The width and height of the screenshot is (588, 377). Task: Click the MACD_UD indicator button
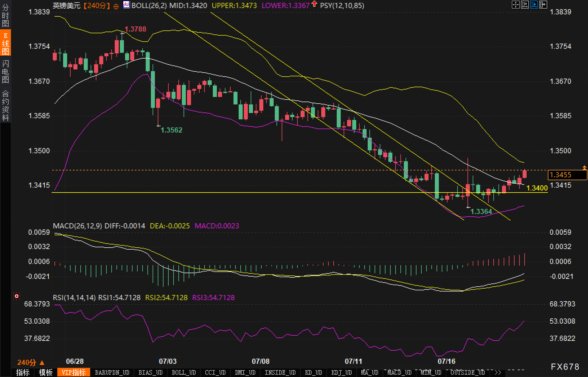pos(399,372)
